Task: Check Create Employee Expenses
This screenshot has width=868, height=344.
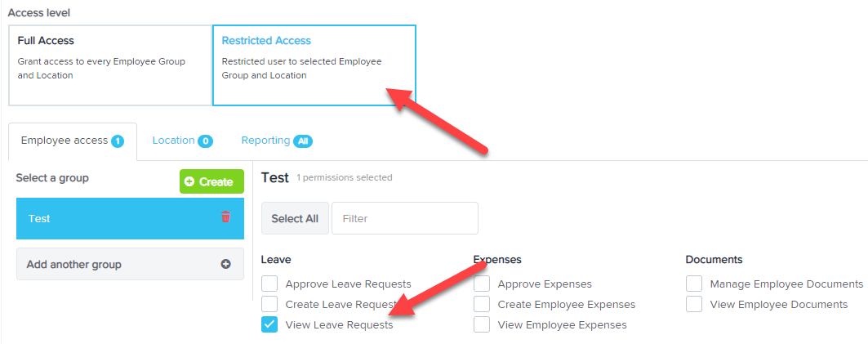Action: [x=482, y=304]
